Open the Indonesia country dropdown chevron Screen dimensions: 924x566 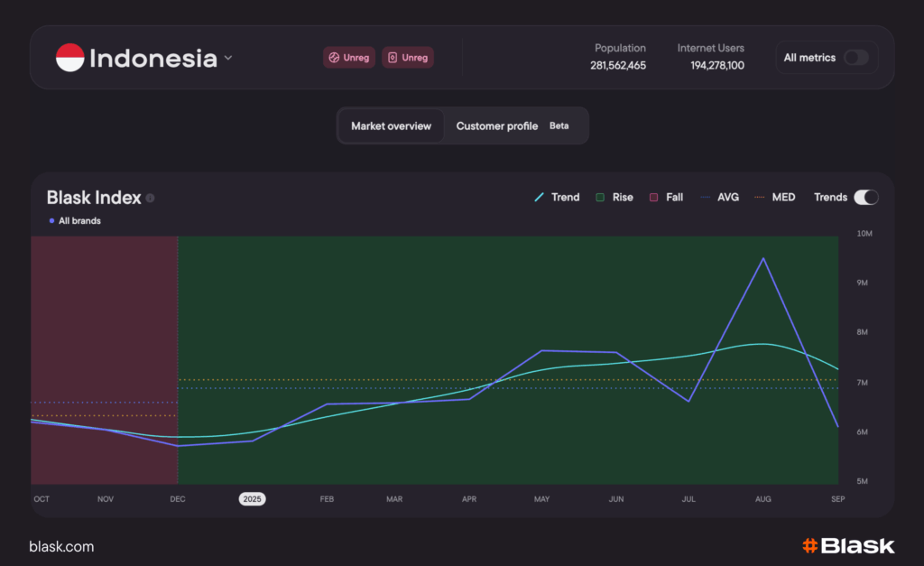228,58
